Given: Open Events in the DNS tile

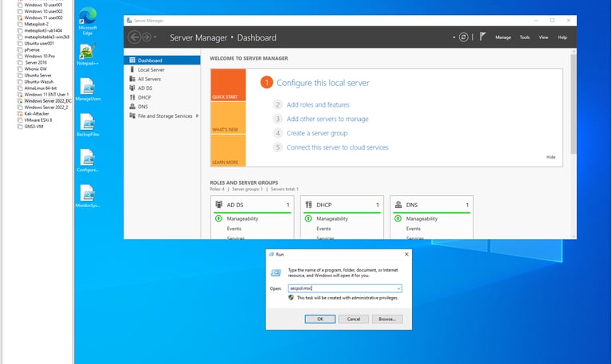Looking at the screenshot, I should [x=414, y=229].
